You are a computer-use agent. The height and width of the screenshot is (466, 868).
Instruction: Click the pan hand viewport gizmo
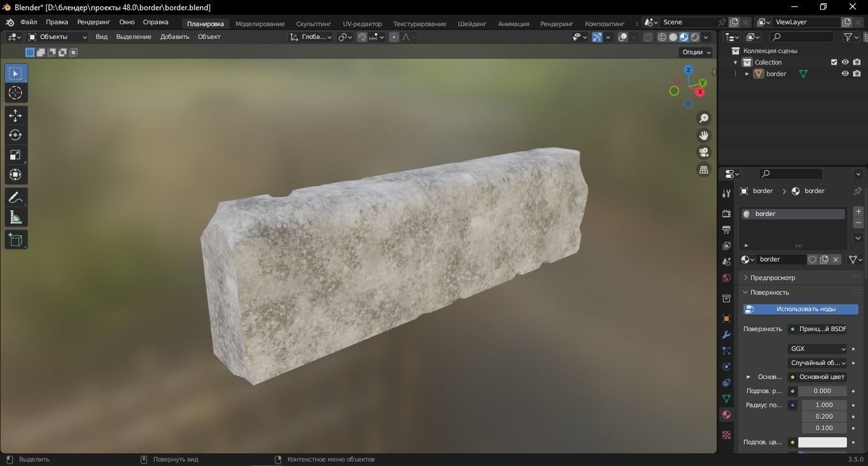[x=704, y=136]
